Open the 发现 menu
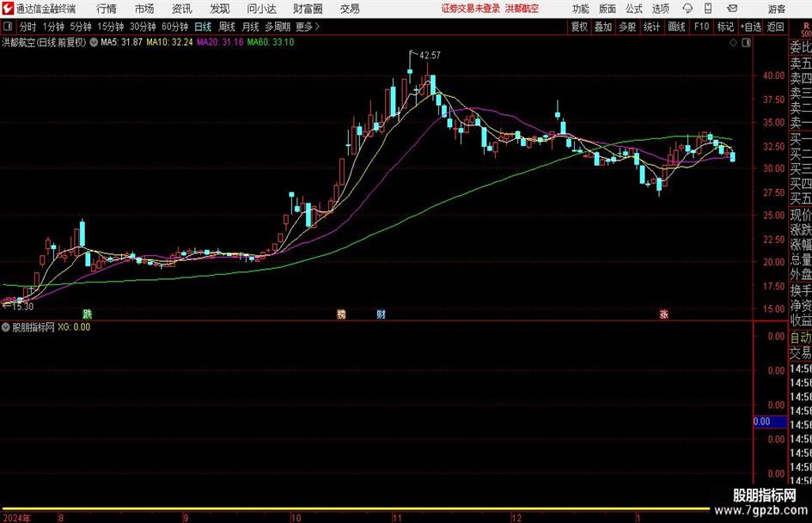Image resolution: width=812 pixels, height=523 pixels. coord(220,9)
